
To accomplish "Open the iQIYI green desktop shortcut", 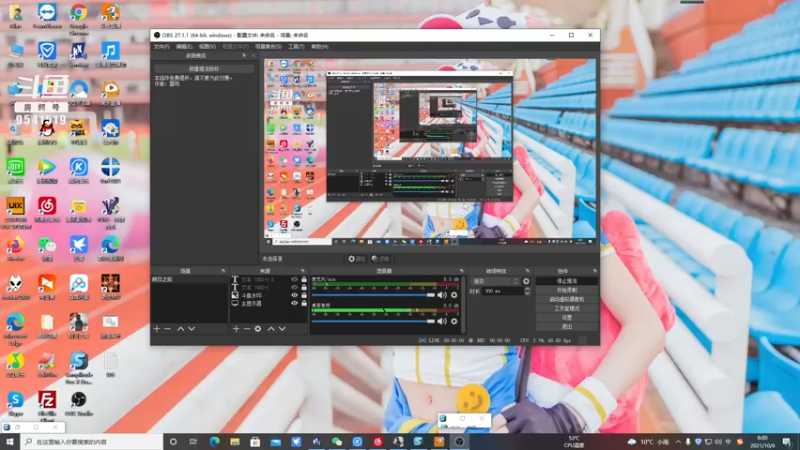I will 15,170.
